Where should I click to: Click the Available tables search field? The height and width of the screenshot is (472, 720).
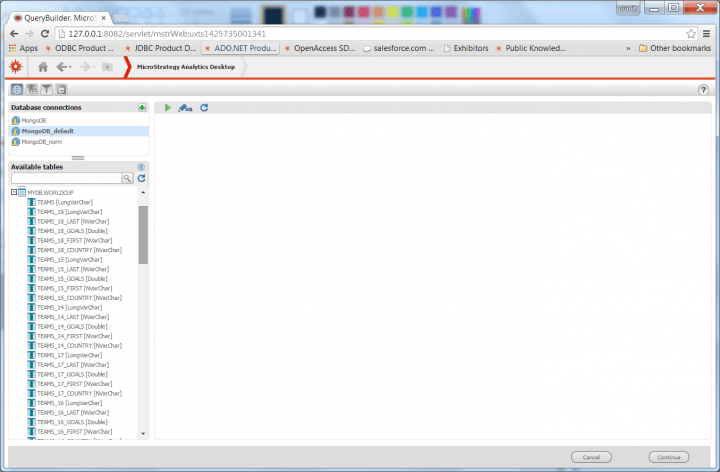pos(66,178)
